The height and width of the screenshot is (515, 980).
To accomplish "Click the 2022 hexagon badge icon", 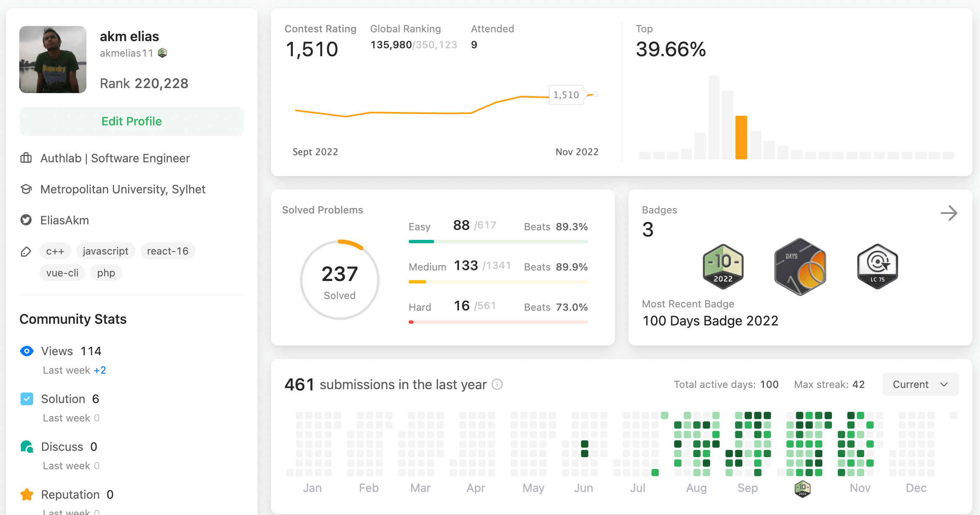I will [723, 267].
